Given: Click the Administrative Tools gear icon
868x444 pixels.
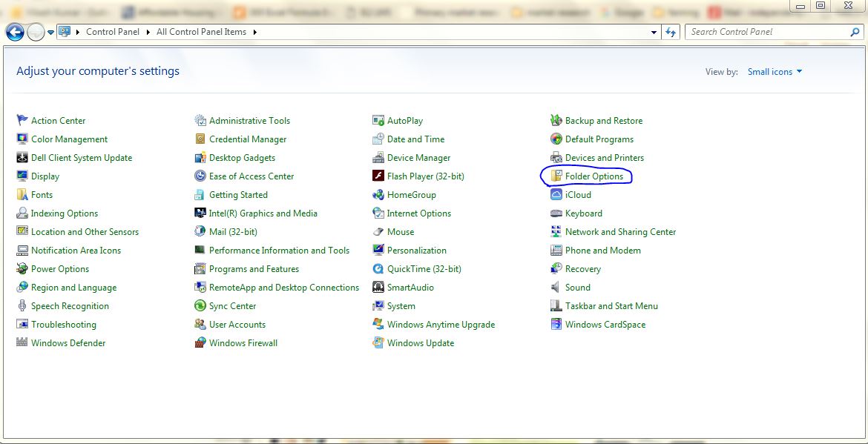Looking at the screenshot, I should 200,120.
